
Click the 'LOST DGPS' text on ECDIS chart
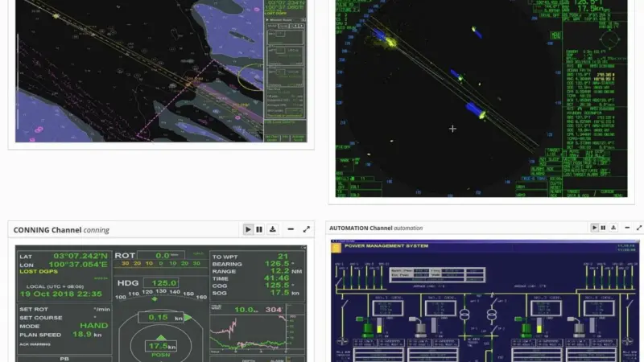click(x=276, y=13)
